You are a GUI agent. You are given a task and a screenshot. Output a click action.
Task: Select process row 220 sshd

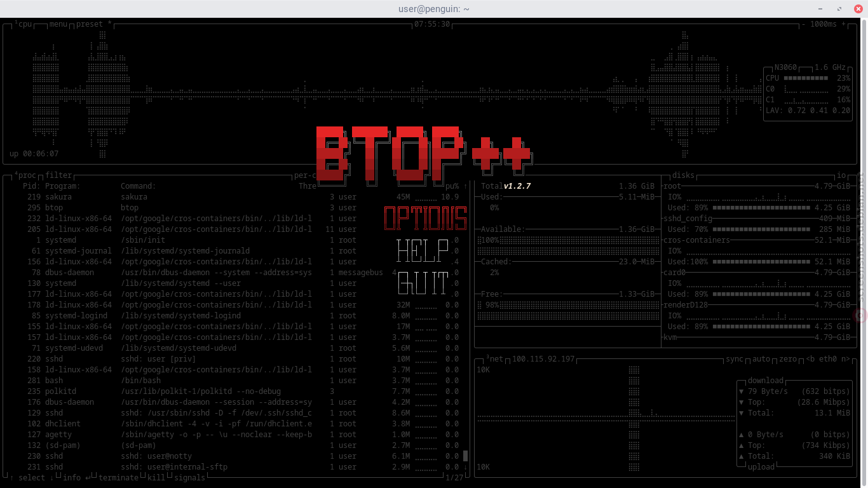point(233,359)
